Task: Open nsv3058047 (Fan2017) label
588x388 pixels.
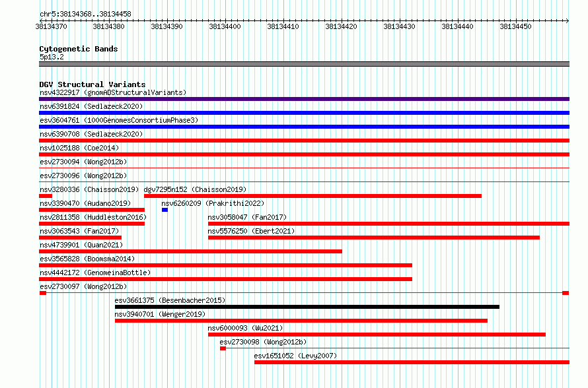Action: point(247,217)
